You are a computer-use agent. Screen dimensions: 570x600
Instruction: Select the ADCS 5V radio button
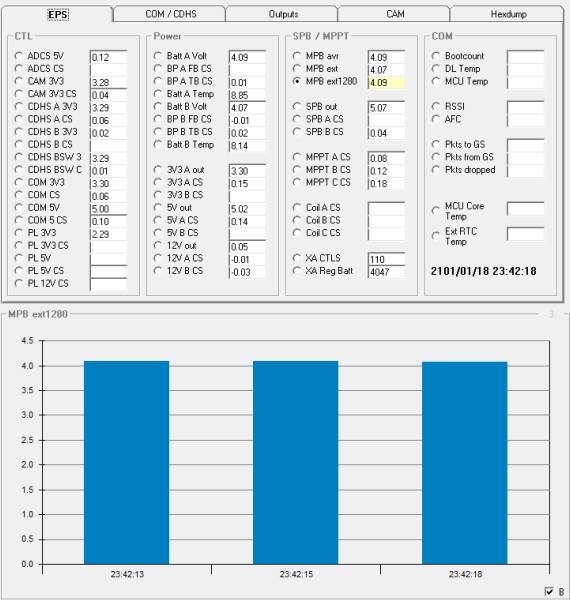(x=18, y=56)
